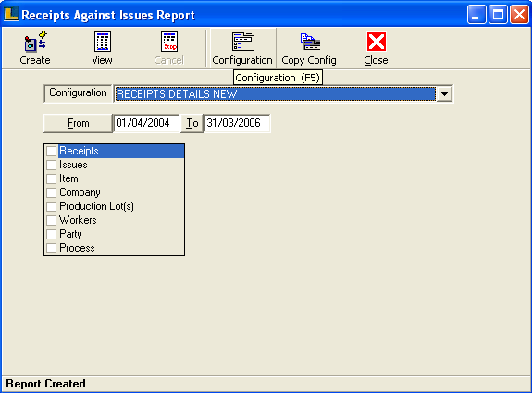The width and height of the screenshot is (532, 393).
Task: Toggle the Workers checkbox
Action: pyautogui.click(x=51, y=220)
